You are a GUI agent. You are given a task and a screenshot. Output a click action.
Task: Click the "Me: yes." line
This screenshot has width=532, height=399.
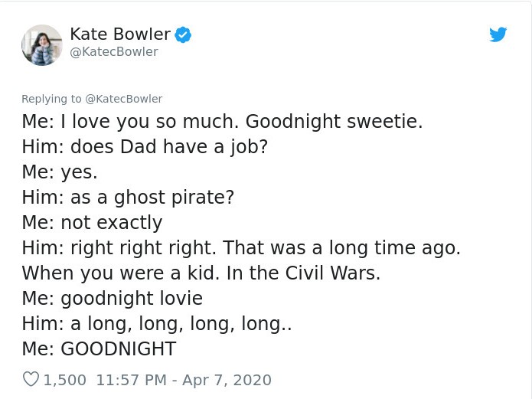(59, 172)
